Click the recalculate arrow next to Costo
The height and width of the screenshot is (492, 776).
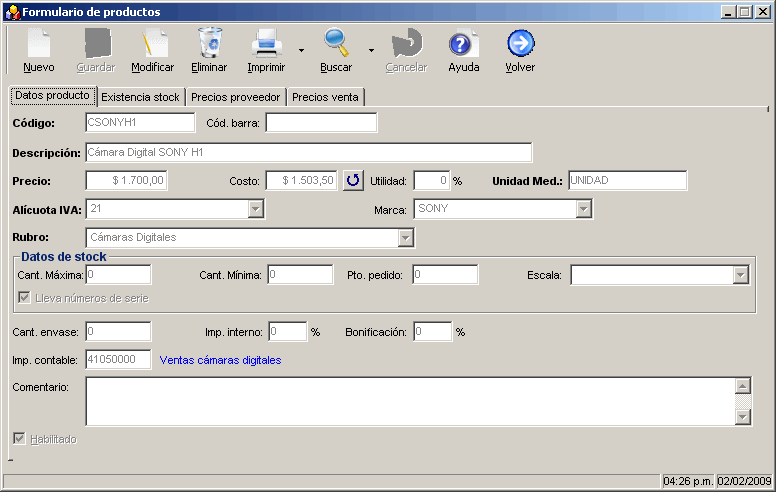[353, 180]
